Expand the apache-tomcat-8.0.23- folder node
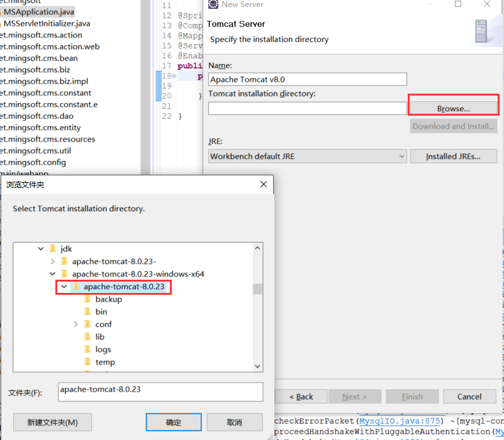Screen dimensions: 504x440 pos(53,261)
